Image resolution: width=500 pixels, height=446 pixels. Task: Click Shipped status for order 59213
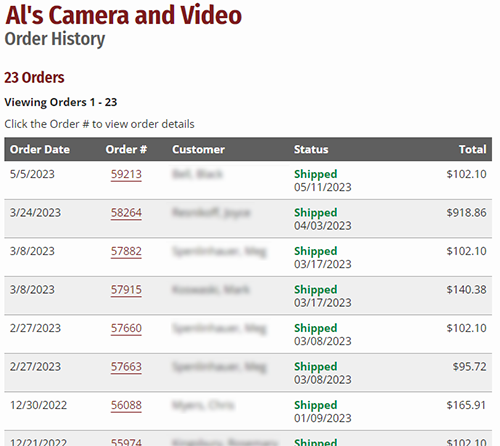pos(315,174)
